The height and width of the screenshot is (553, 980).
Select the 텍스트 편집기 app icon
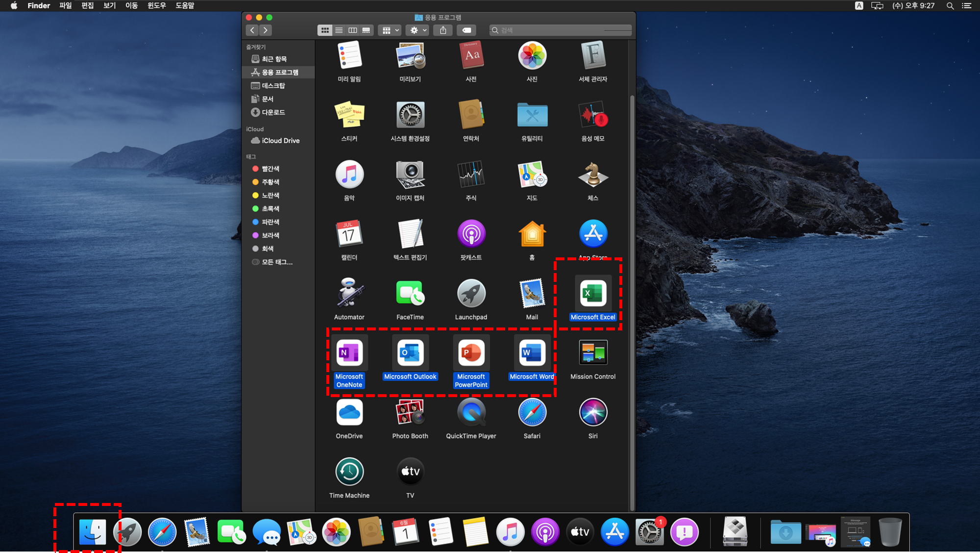pyautogui.click(x=410, y=234)
